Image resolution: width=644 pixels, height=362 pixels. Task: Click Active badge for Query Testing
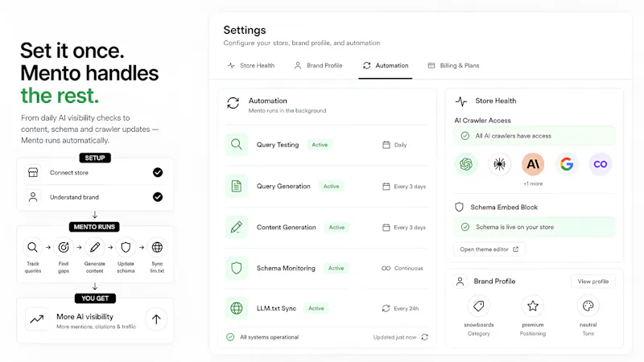pyautogui.click(x=320, y=145)
